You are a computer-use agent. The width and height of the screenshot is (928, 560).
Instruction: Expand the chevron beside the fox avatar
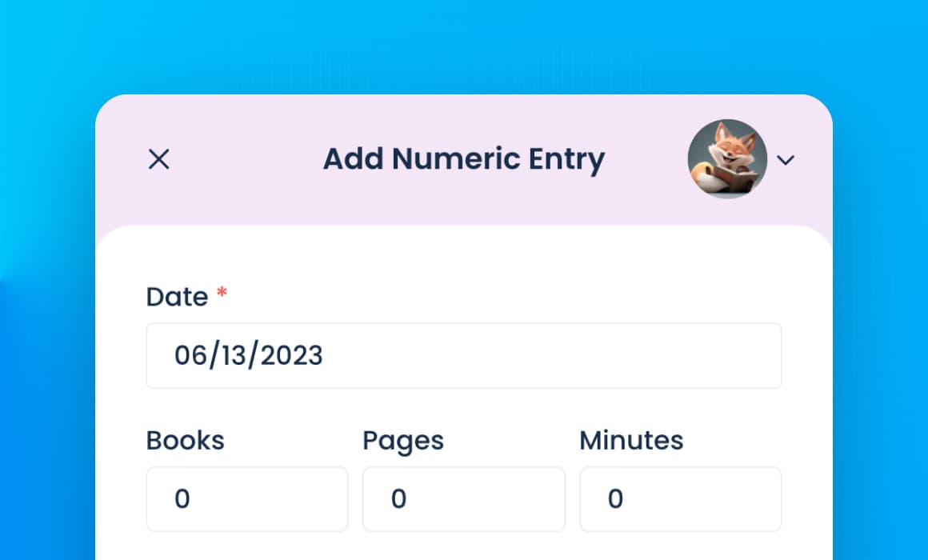[x=786, y=160]
